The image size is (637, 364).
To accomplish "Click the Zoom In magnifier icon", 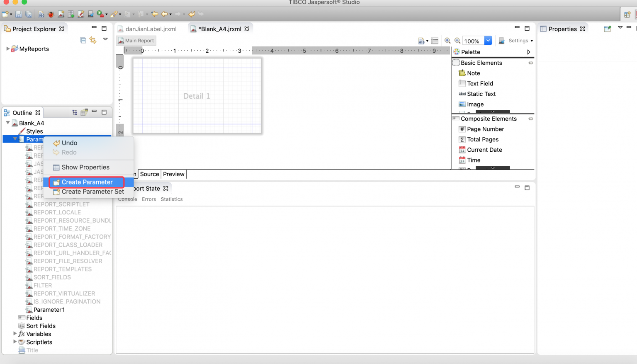I will (447, 41).
